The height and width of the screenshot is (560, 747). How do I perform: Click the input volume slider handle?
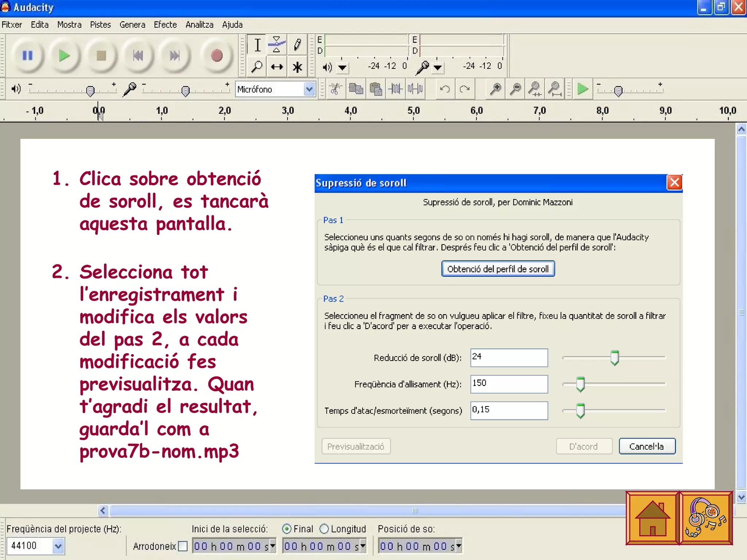pos(185,90)
